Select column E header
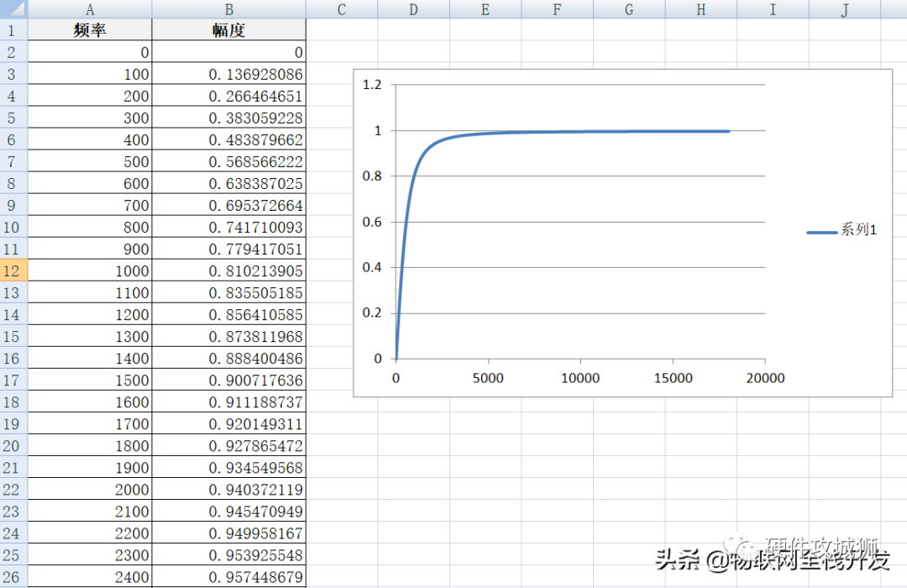Image resolution: width=907 pixels, height=588 pixels. (485, 9)
